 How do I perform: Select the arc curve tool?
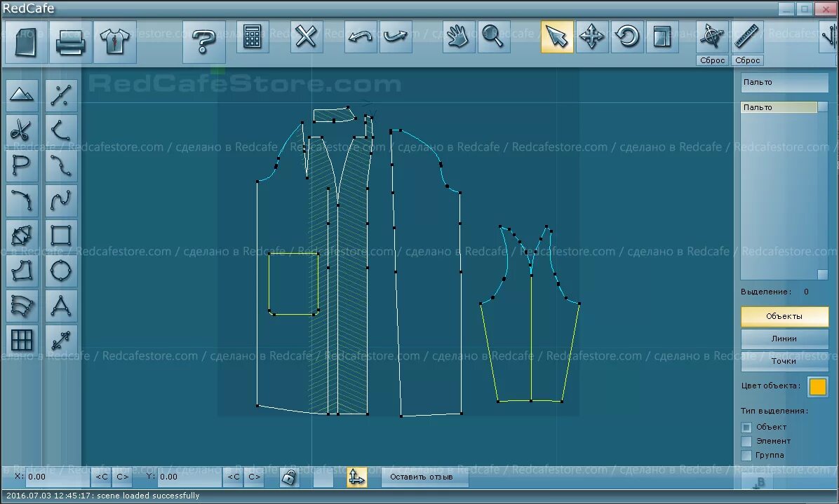61,130
